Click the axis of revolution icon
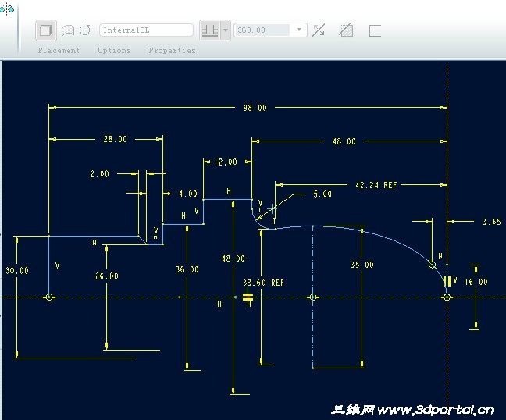 (x=85, y=30)
